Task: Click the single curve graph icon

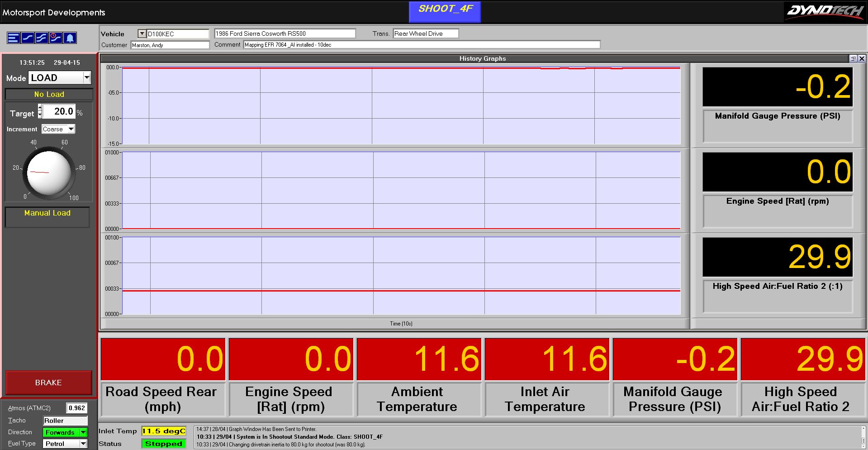Action: point(28,38)
